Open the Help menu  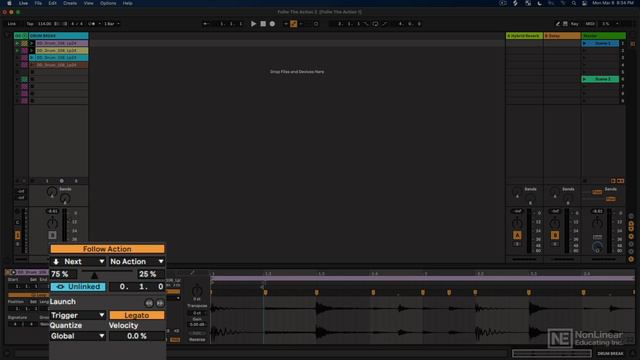127,3
